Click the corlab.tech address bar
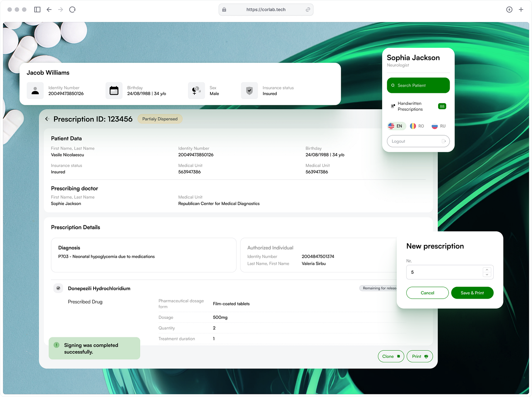The image size is (532, 397). click(266, 10)
